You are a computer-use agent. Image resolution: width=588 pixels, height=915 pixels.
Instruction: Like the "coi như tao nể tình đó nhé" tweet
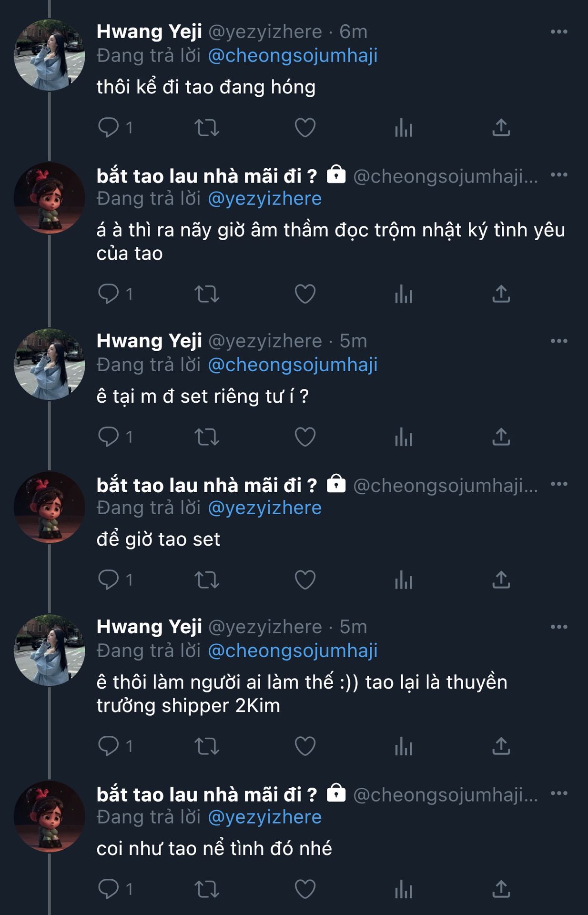(305, 889)
